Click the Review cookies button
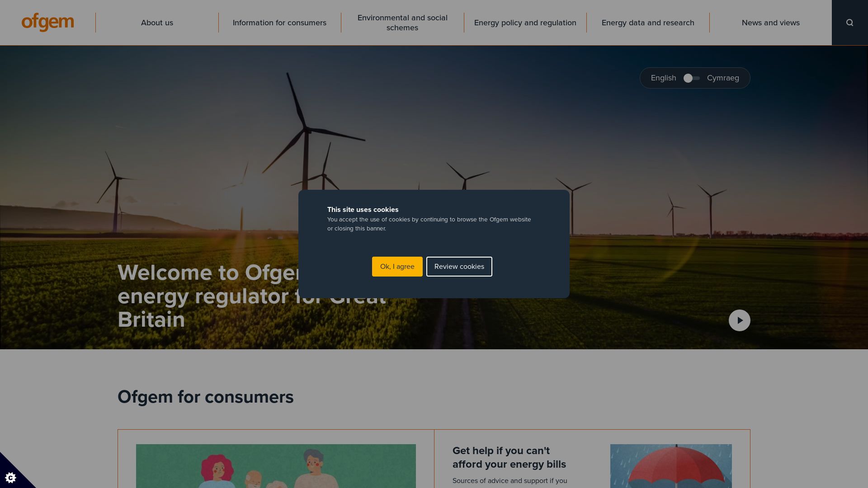The height and width of the screenshot is (488, 868). [459, 266]
